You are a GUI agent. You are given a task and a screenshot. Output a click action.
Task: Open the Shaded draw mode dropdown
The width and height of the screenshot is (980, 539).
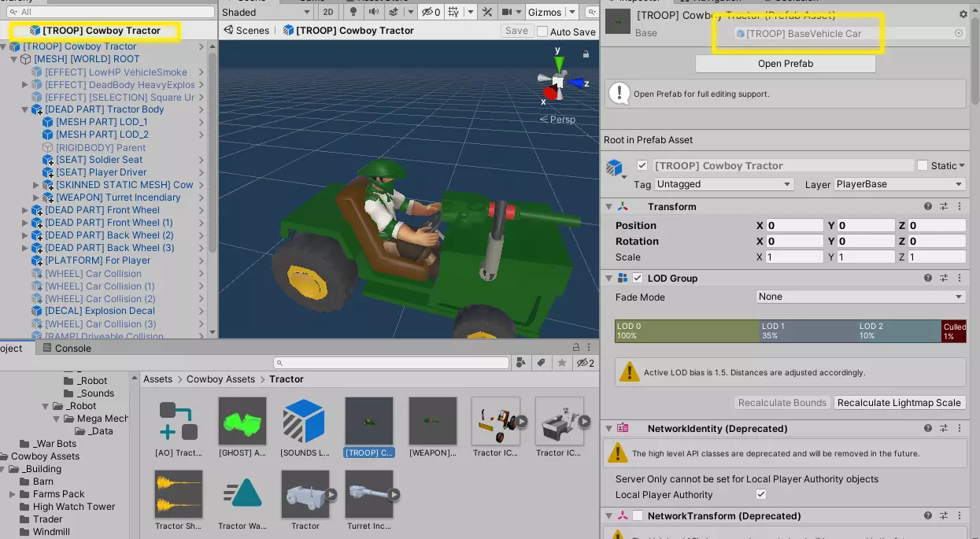266,12
